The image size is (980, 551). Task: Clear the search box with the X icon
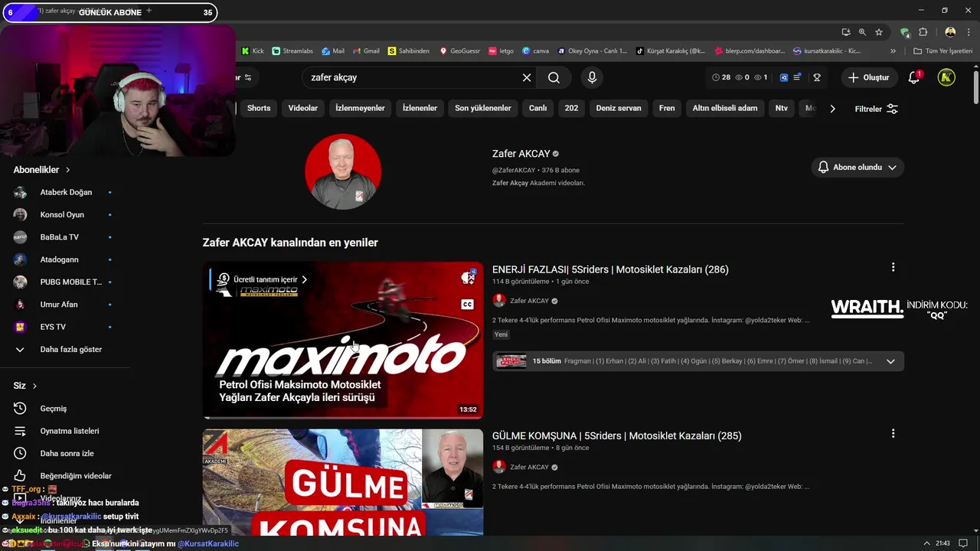[527, 77]
